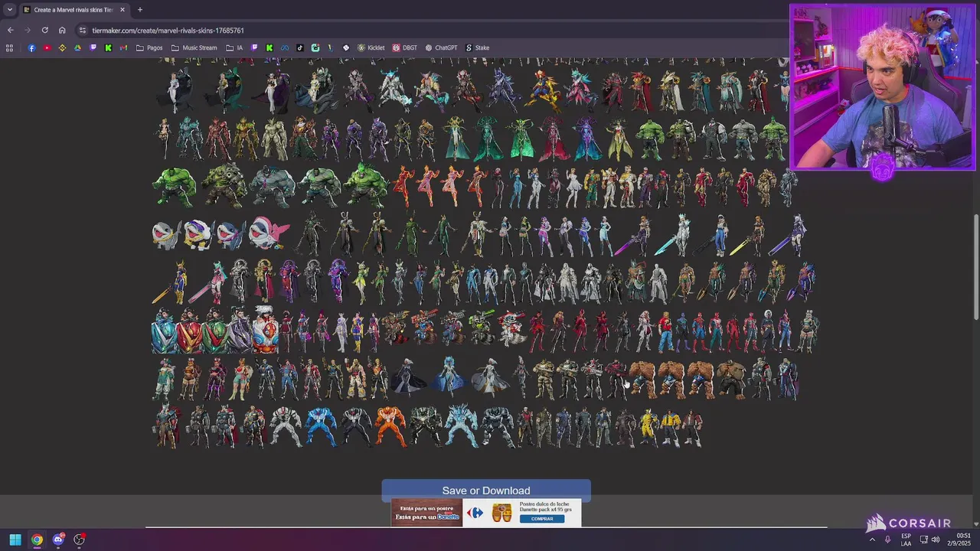The width and height of the screenshot is (980, 551).
Task: Show hidden system tray icons chevron
Action: click(872, 540)
